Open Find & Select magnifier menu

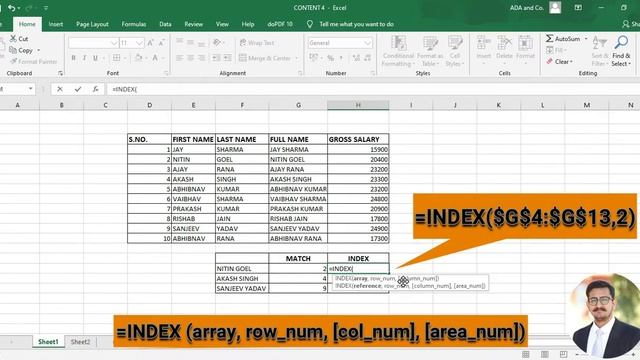(x=621, y=51)
